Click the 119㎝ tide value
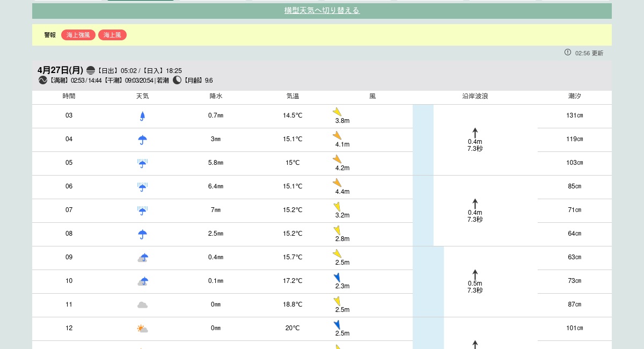This screenshot has width=644, height=349. pyautogui.click(x=575, y=140)
